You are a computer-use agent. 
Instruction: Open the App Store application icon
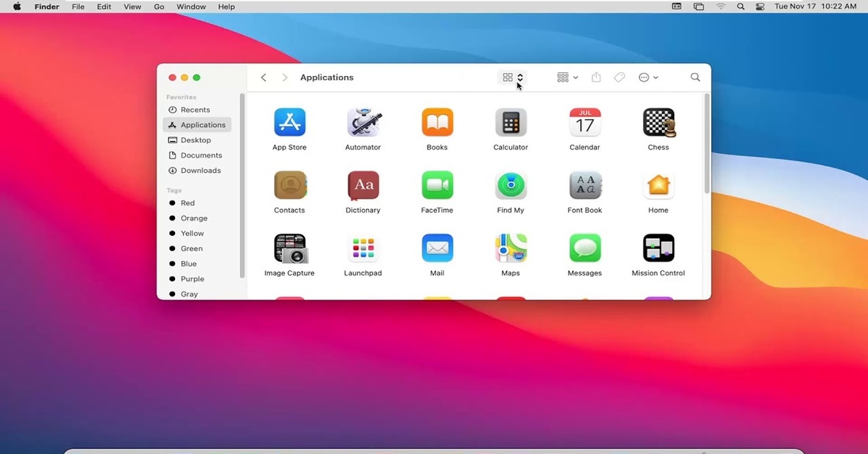[289, 122]
